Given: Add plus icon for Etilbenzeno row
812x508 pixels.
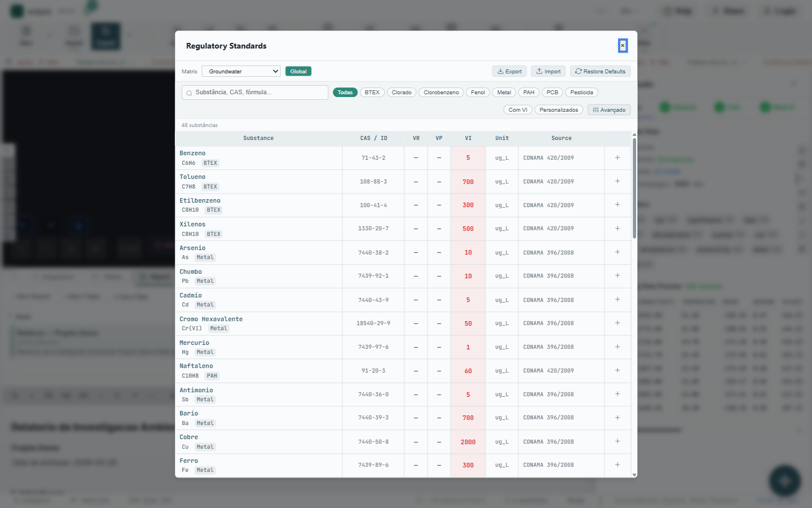Looking at the screenshot, I should (617, 205).
